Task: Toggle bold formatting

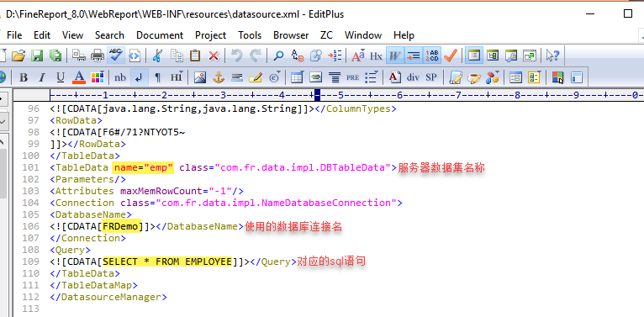Action: tap(24, 77)
